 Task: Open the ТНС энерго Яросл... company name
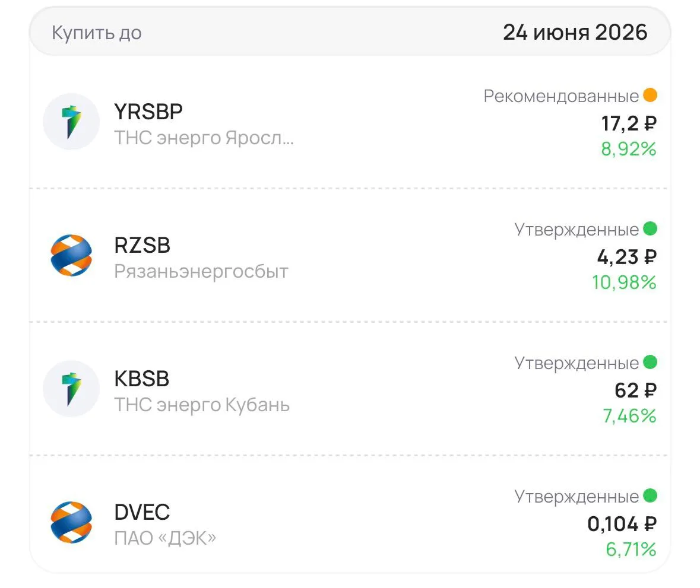tap(204, 138)
